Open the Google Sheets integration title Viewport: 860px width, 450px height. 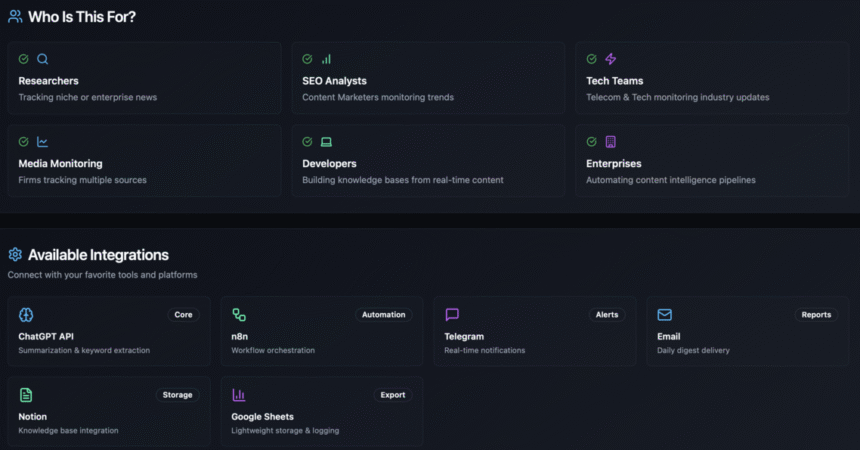pos(262,417)
